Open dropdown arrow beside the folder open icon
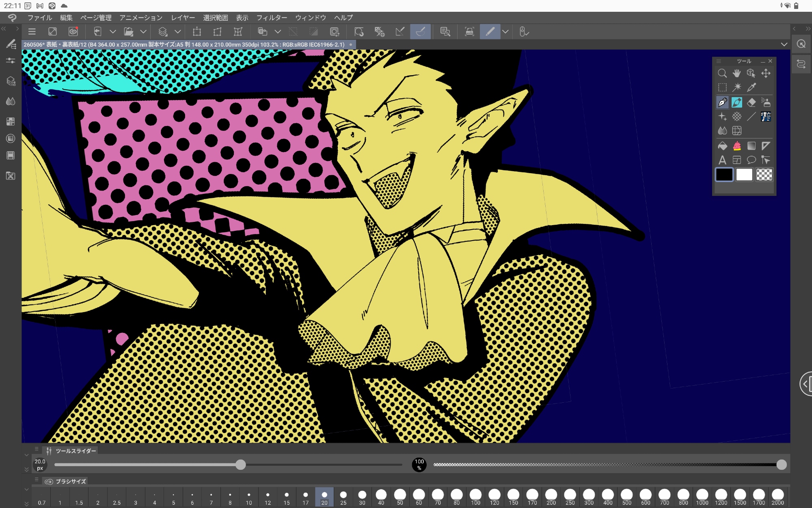812x508 pixels. pyautogui.click(x=143, y=32)
